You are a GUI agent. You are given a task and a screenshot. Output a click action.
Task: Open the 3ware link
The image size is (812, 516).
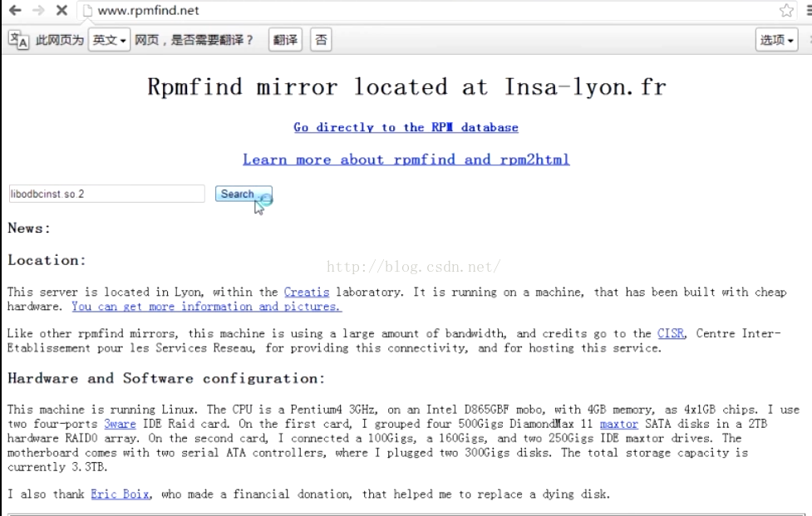tap(120, 424)
